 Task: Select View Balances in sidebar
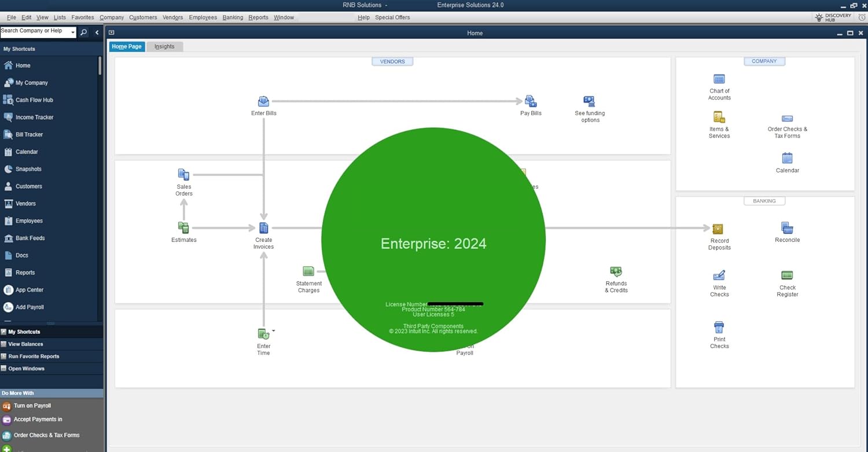tap(25, 344)
